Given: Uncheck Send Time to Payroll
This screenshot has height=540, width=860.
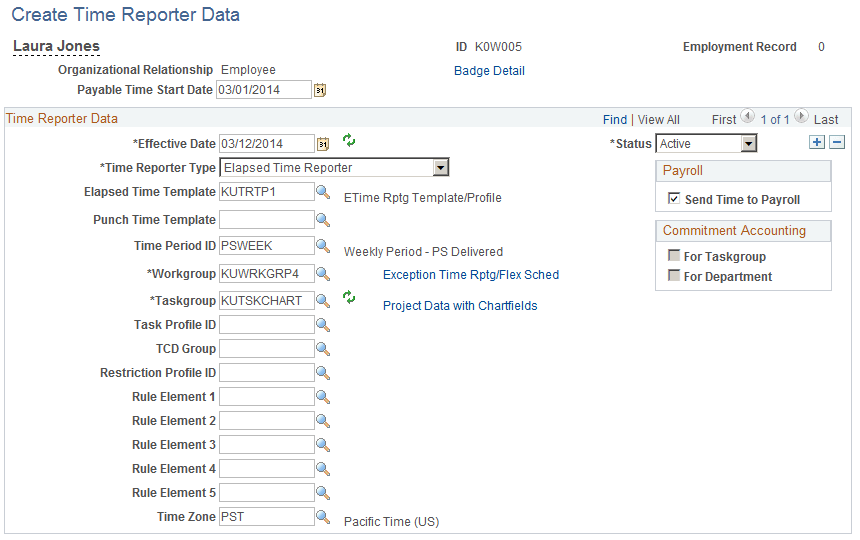Looking at the screenshot, I should pos(674,198).
